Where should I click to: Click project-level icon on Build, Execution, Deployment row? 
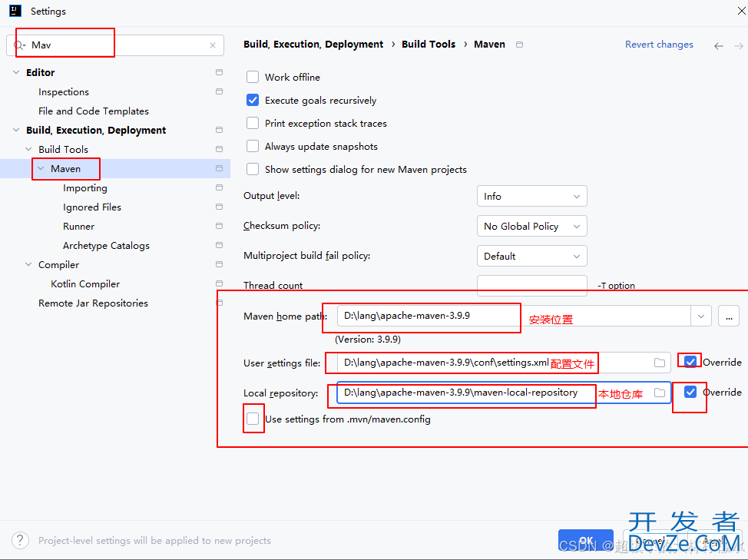(219, 130)
